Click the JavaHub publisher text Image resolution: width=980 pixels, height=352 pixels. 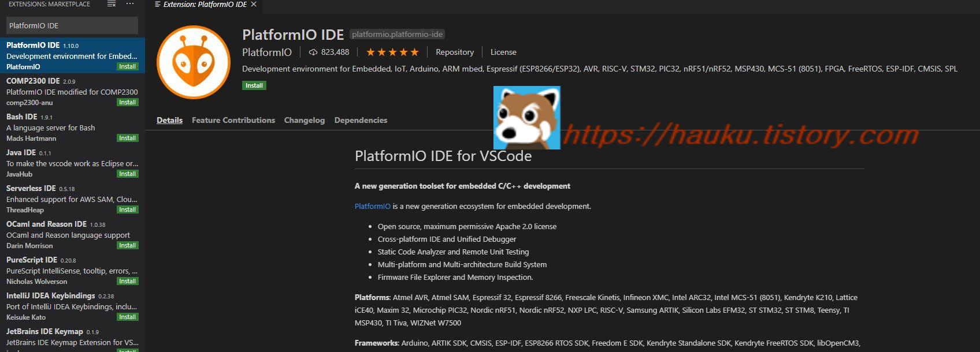[19, 174]
